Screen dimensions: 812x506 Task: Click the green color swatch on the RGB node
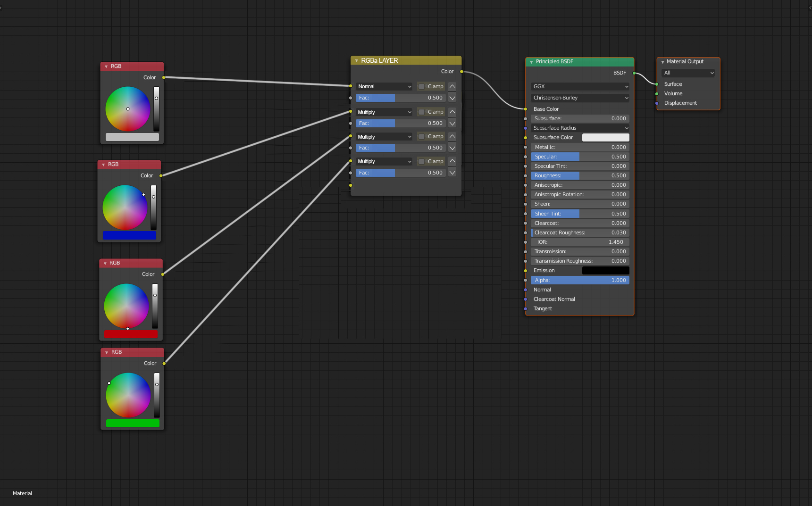pos(133,423)
